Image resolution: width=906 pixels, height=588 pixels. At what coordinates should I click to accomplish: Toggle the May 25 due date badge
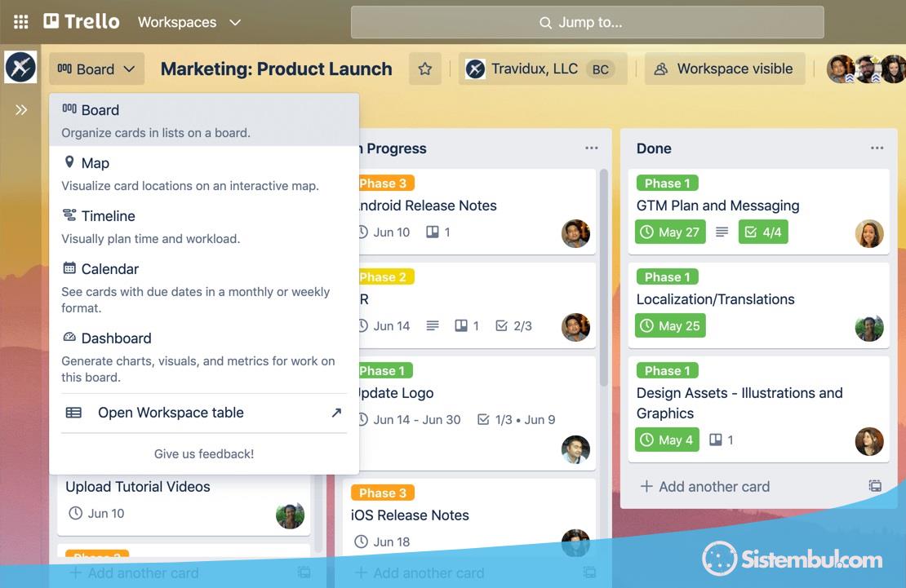click(670, 325)
